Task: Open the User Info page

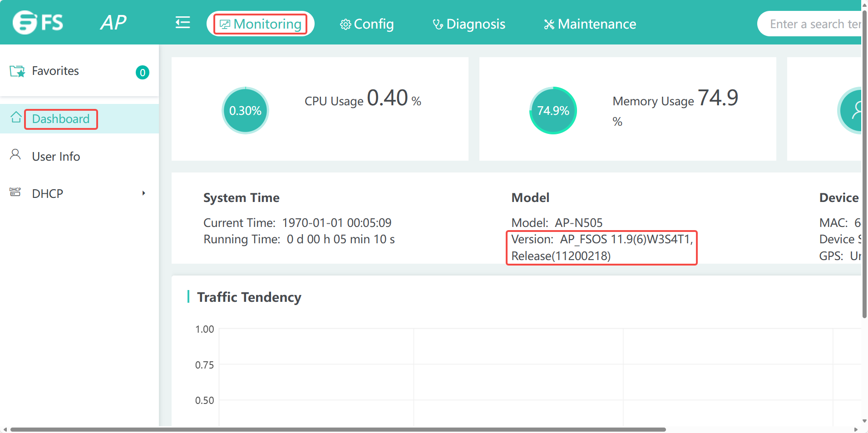Action: (56, 157)
